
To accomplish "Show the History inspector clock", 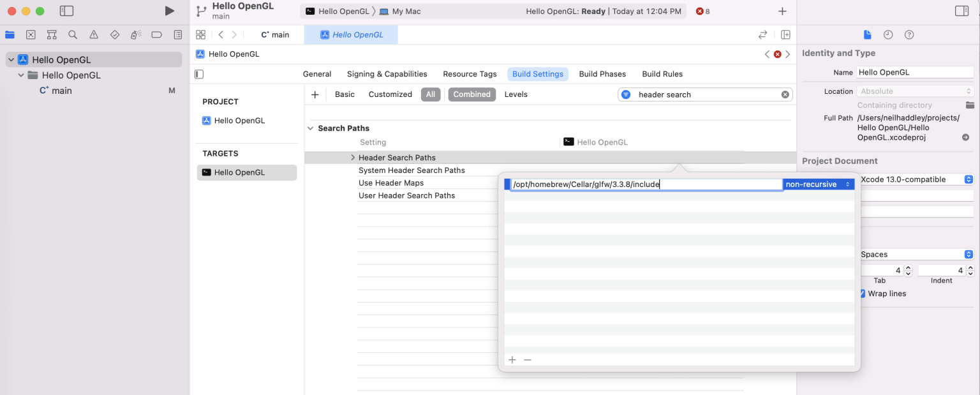I will coord(888,34).
